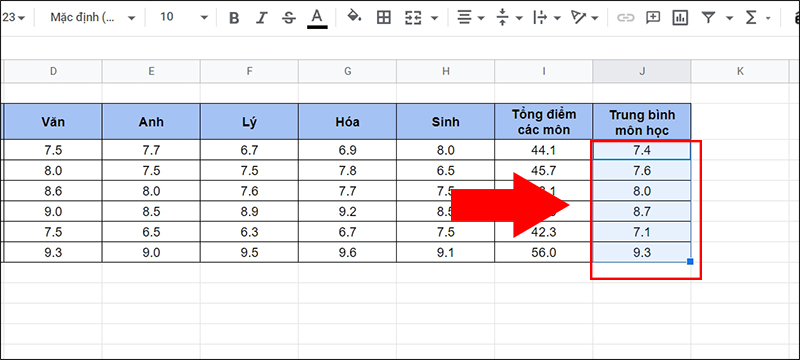The image size is (800, 360).
Task: Select the 9.6 cell under Hóa
Action: pos(347,252)
